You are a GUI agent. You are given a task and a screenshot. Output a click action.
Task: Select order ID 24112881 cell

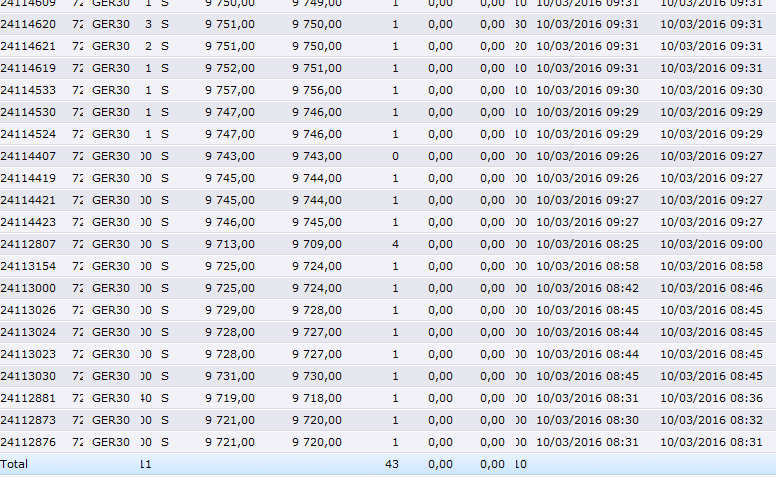coord(28,398)
